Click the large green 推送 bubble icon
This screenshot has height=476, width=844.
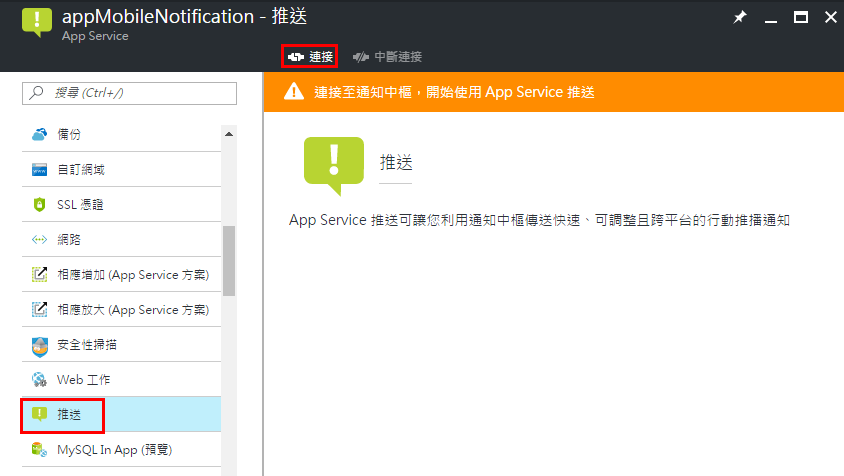click(x=334, y=165)
